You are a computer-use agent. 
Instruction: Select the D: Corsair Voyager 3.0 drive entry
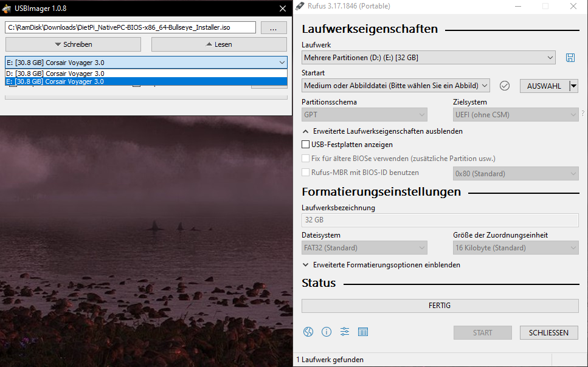point(147,74)
